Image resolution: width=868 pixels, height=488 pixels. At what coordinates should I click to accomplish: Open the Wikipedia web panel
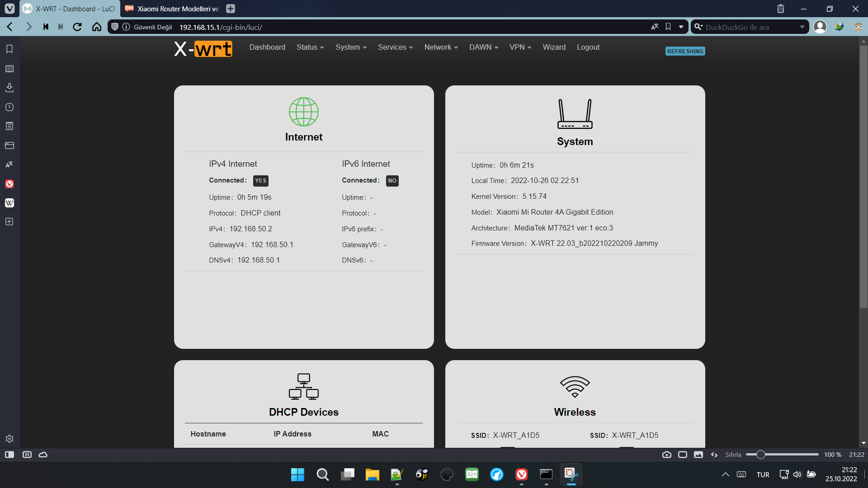point(9,203)
